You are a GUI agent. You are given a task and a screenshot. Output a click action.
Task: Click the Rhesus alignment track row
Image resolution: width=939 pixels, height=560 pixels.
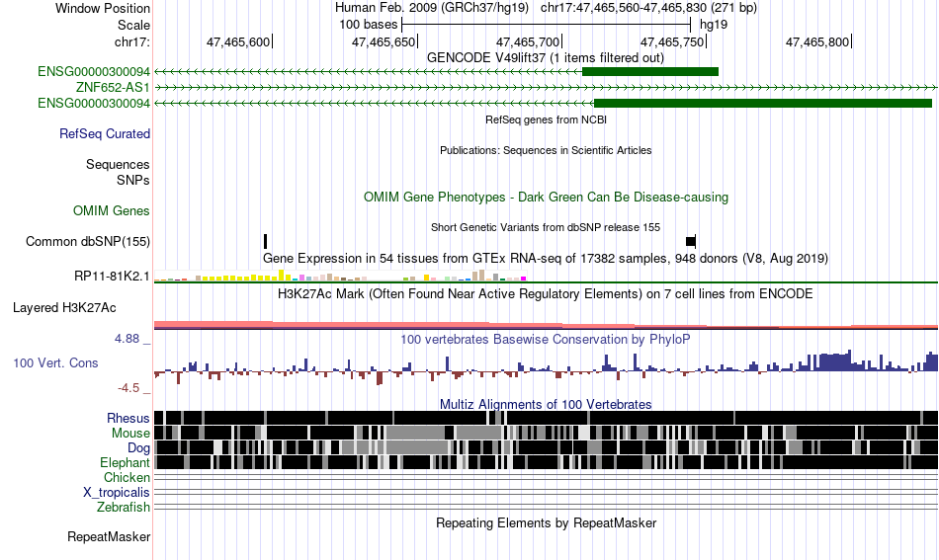547,418
